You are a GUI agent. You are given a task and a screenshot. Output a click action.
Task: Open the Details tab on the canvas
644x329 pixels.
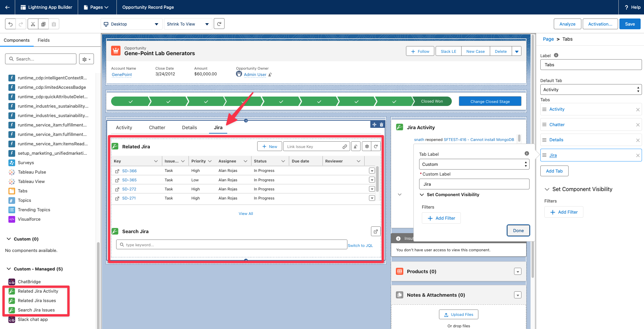tap(190, 127)
